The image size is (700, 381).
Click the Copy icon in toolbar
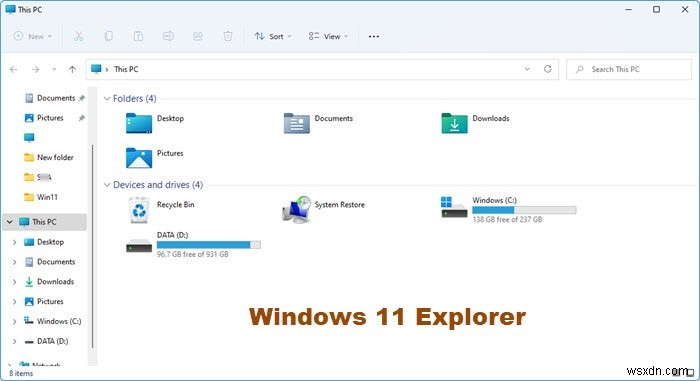point(108,36)
